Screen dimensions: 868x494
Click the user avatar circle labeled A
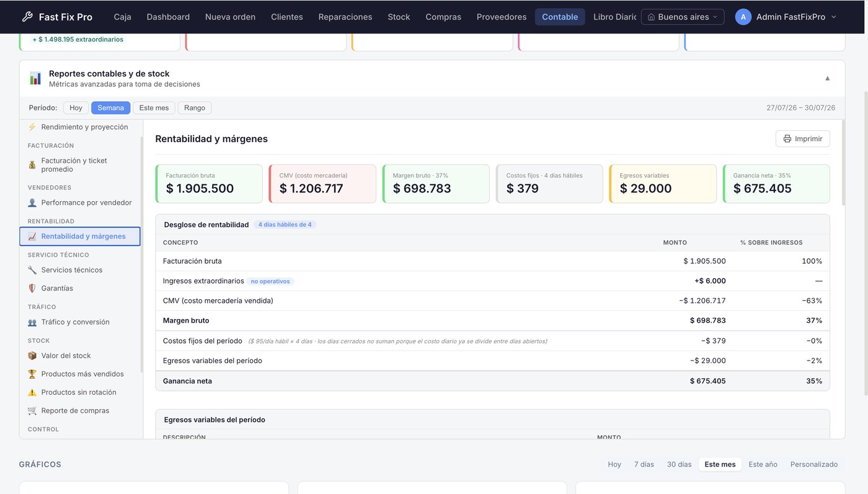[743, 17]
